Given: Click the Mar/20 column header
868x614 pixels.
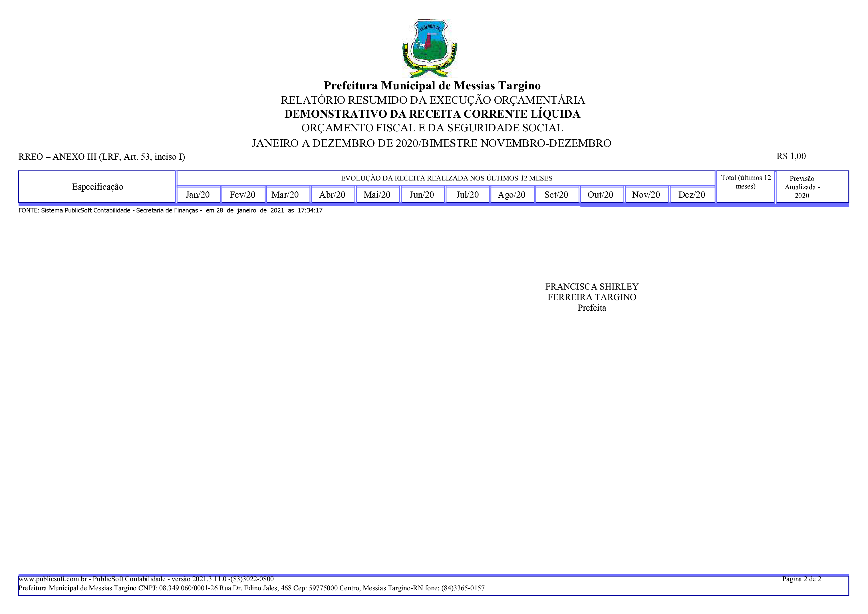Looking at the screenshot, I should pyautogui.click(x=285, y=195).
